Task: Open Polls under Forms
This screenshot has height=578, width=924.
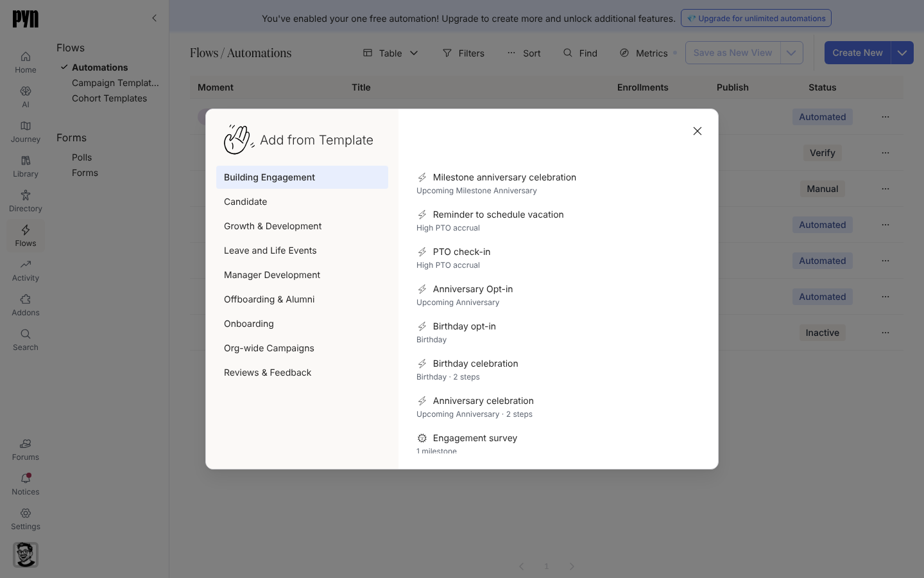Action: (82, 157)
